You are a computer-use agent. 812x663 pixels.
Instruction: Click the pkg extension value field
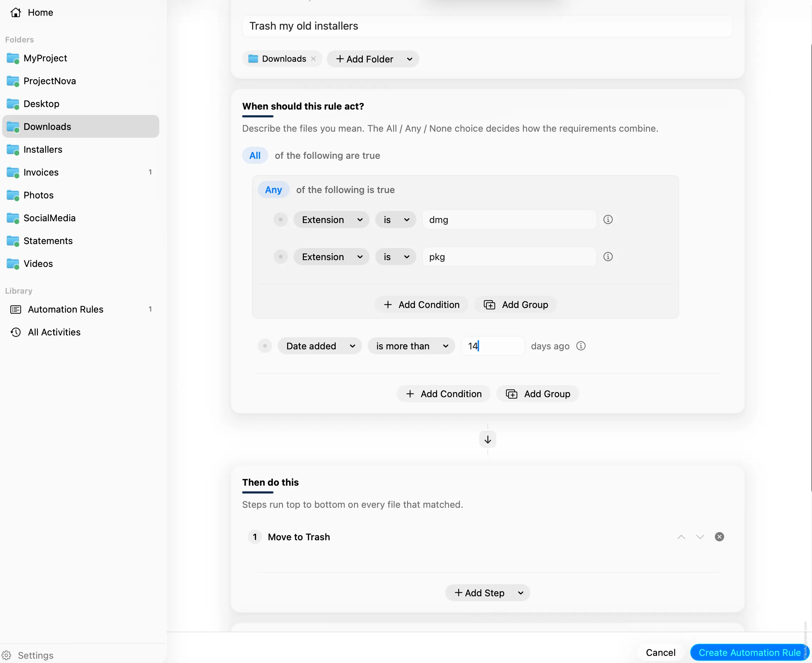pos(509,257)
